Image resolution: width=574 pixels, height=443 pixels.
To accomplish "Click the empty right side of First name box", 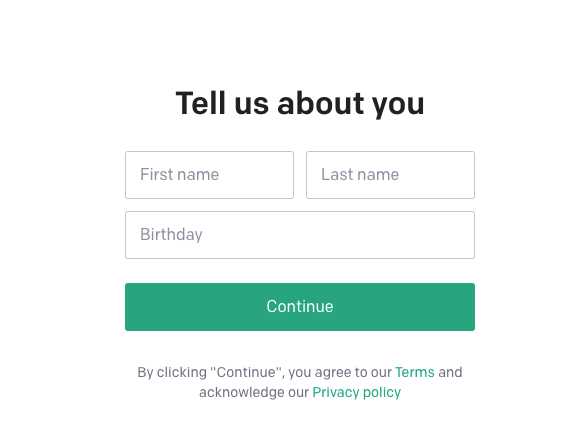I will point(256,175).
